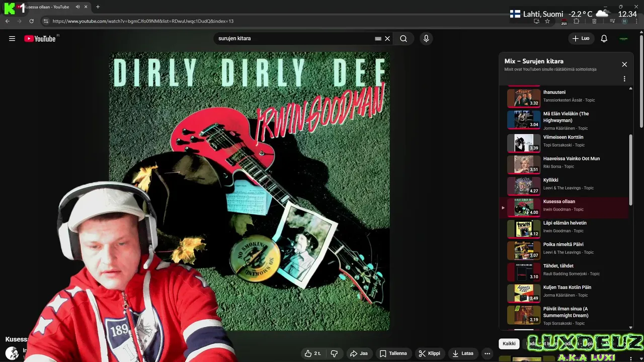
Task: Play Viimeiseen Korttiin by Topi Sorsakoski
Action: pyautogui.click(x=563, y=142)
